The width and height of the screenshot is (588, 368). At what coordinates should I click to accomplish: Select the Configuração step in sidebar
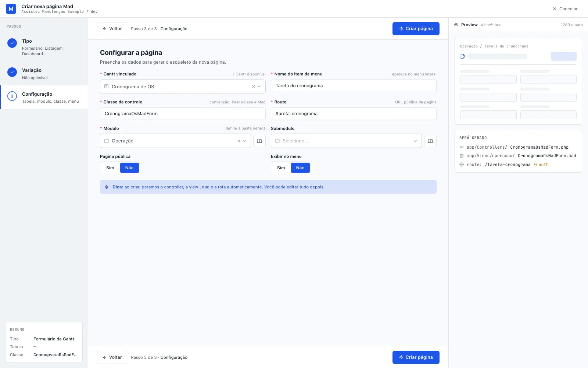click(x=44, y=97)
